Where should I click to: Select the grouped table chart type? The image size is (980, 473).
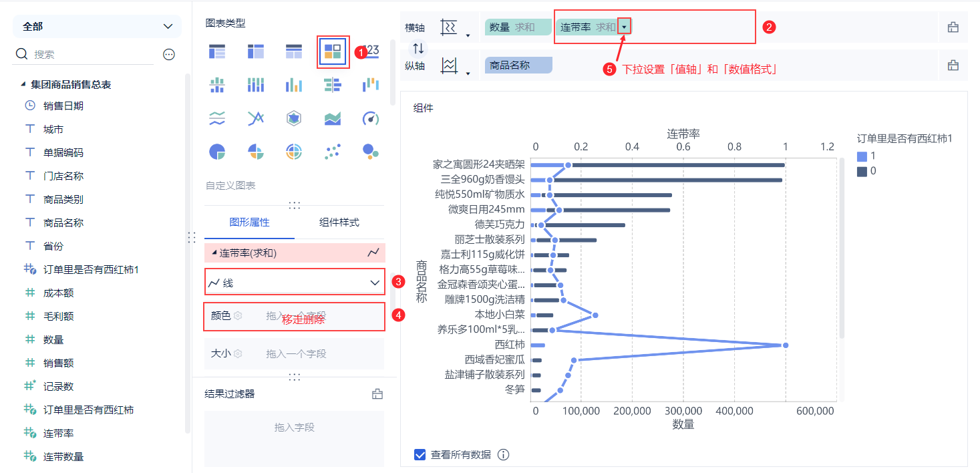pyautogui.click(x=217, y=51)
